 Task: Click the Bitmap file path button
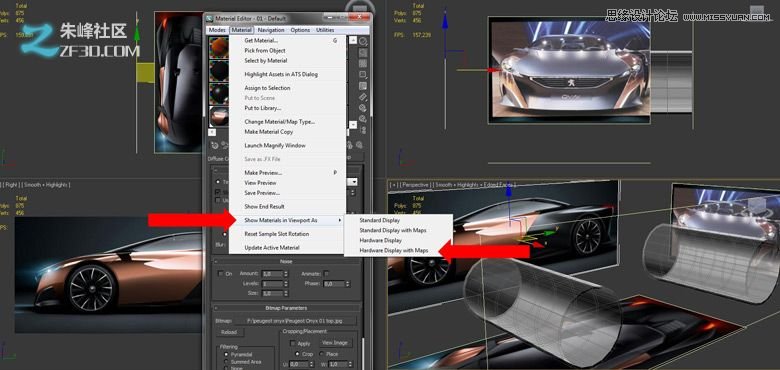click(x=294, y=321)
